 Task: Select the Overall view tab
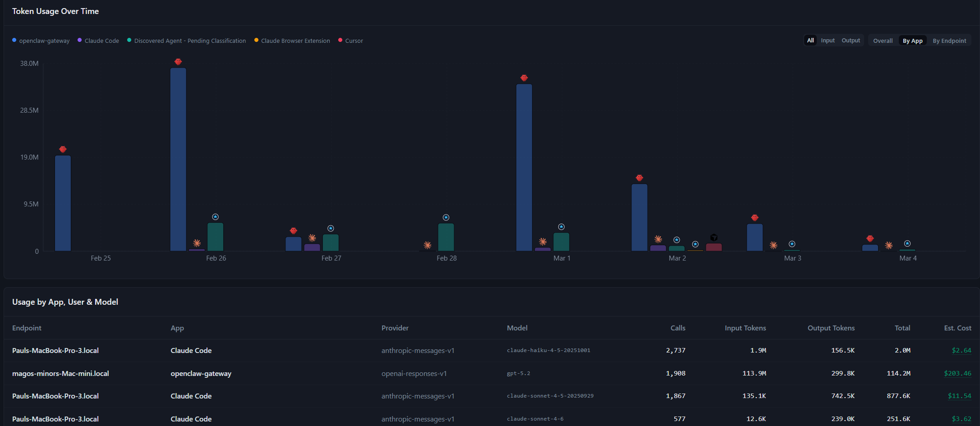point(883,40)
